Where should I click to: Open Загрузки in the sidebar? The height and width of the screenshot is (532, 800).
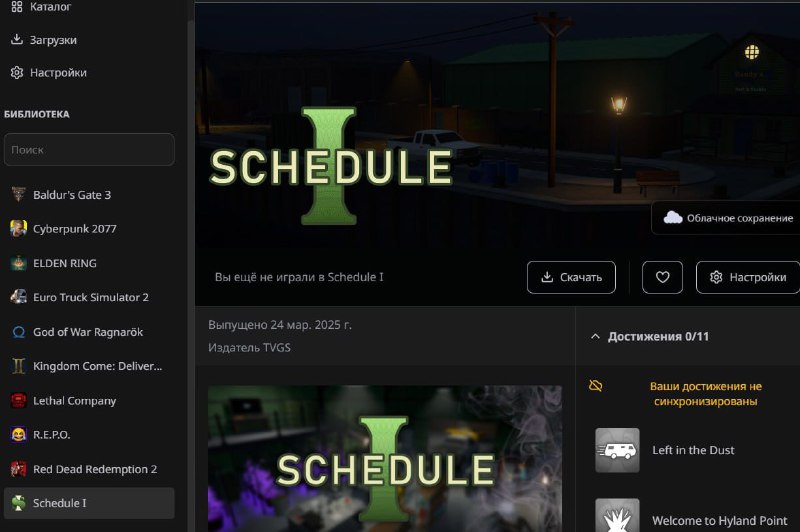pyautogui.click(x=52, y=40)
